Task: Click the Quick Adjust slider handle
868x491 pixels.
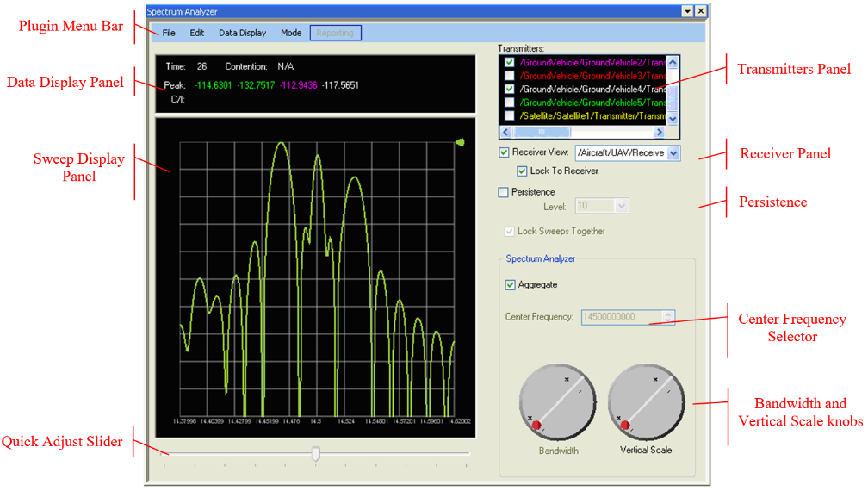Action: point(316,453)
